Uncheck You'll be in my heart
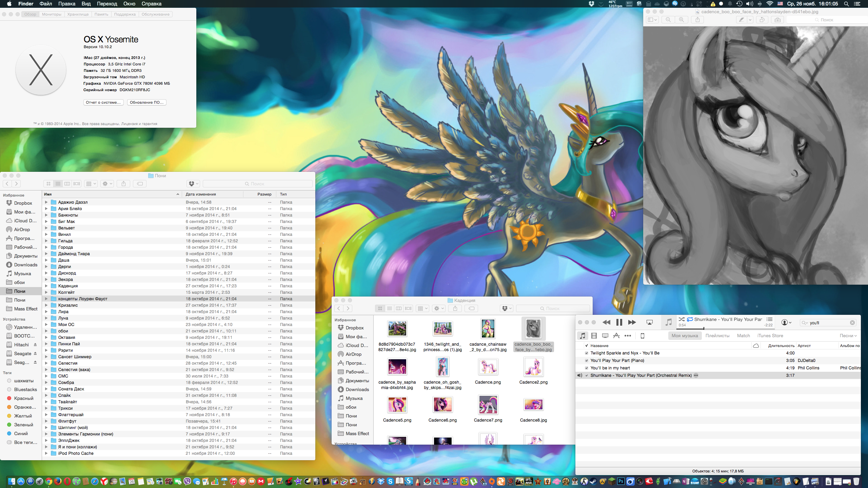 click(x=587, y=368)
